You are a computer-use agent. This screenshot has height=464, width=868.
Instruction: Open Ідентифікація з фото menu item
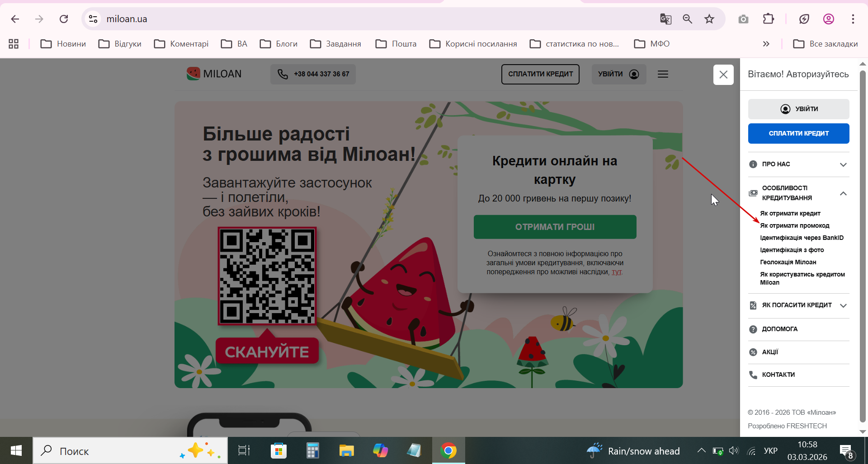pyautogui.click(x=792, y=250)
